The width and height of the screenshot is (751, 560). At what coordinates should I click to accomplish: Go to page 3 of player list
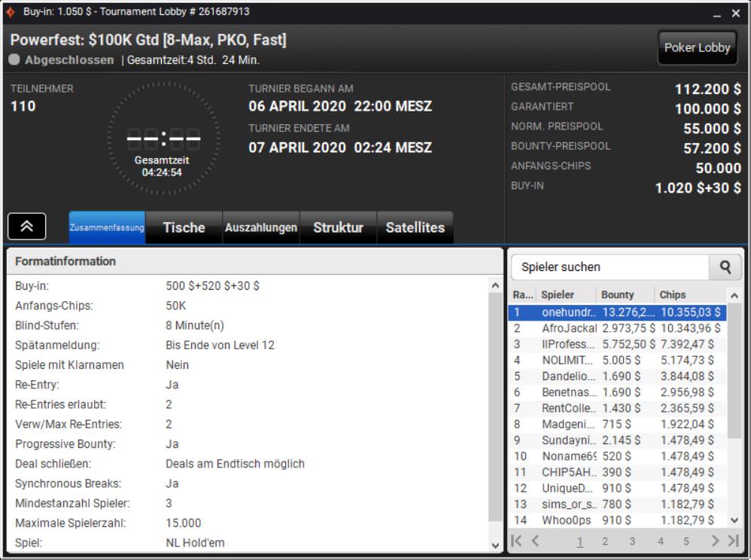point(632,540)
